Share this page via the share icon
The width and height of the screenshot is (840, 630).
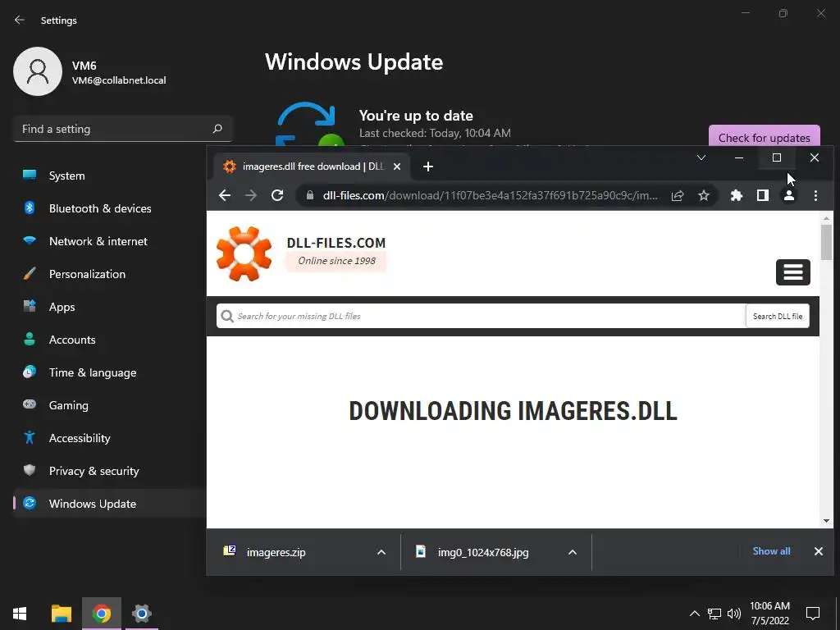pyautogui.click(x=677, y=195)
